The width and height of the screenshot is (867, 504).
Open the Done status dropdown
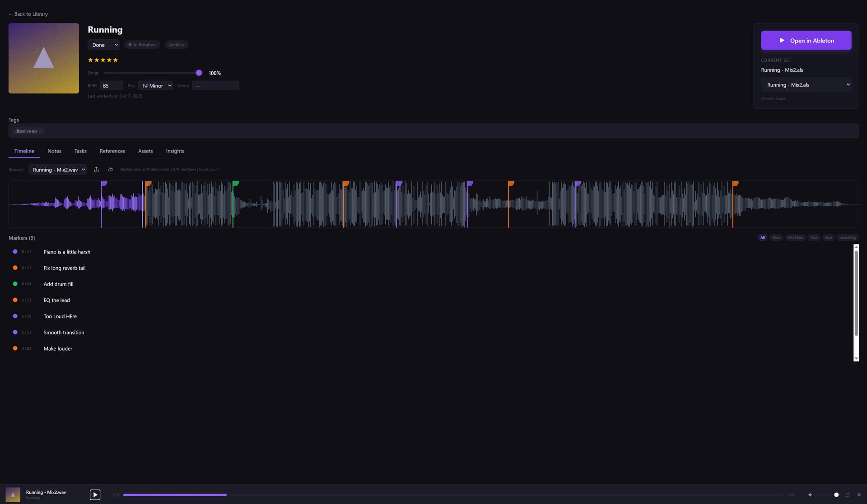[104, 45]
